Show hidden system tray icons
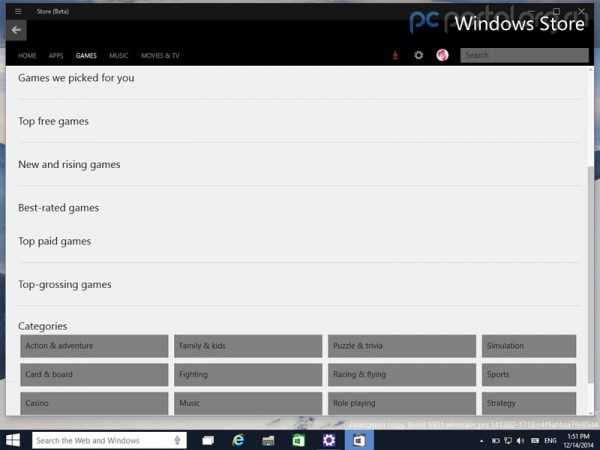The image size is (600, 450). point(481,441)
